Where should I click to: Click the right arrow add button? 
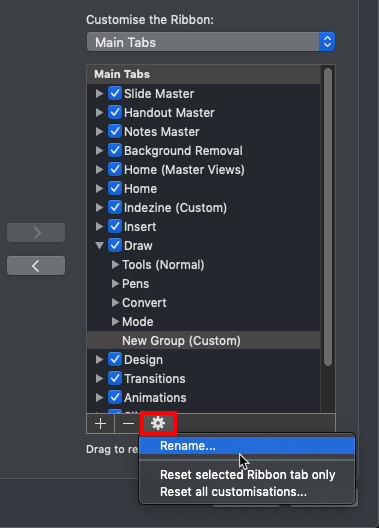point(36,232)
